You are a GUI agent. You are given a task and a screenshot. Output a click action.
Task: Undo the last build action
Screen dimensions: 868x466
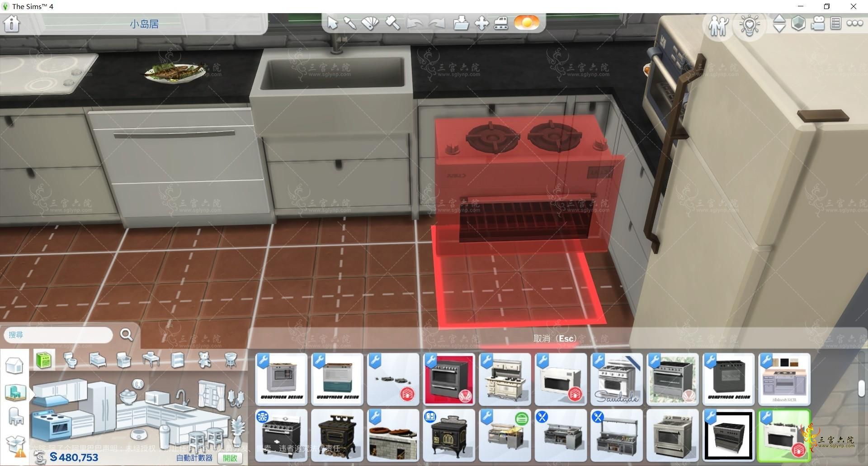tap(415, 24)
